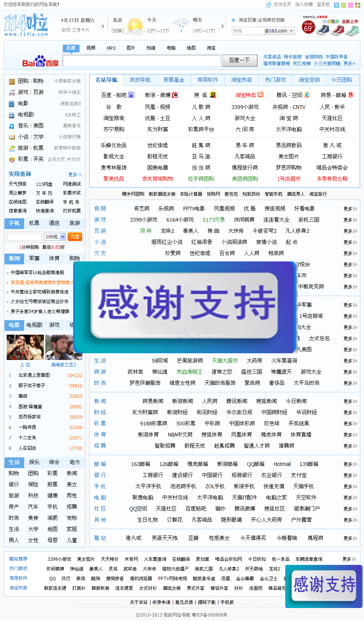Click the Sohu fox icon after 搜狐
Screen dimensions: 364x621
pos(213,95)
